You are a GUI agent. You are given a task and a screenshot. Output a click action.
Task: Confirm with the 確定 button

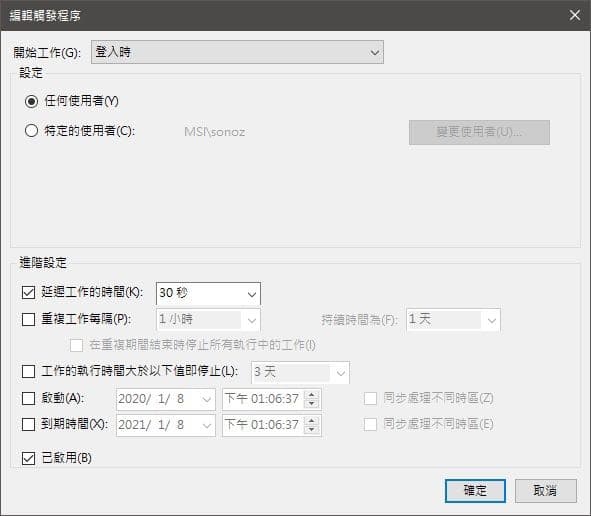click(x=475, y=491)
